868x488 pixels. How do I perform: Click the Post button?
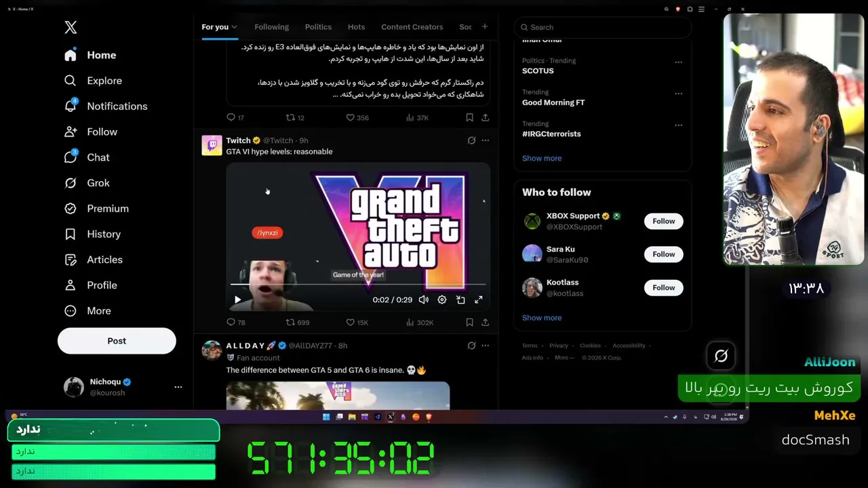tap(117, 341)
